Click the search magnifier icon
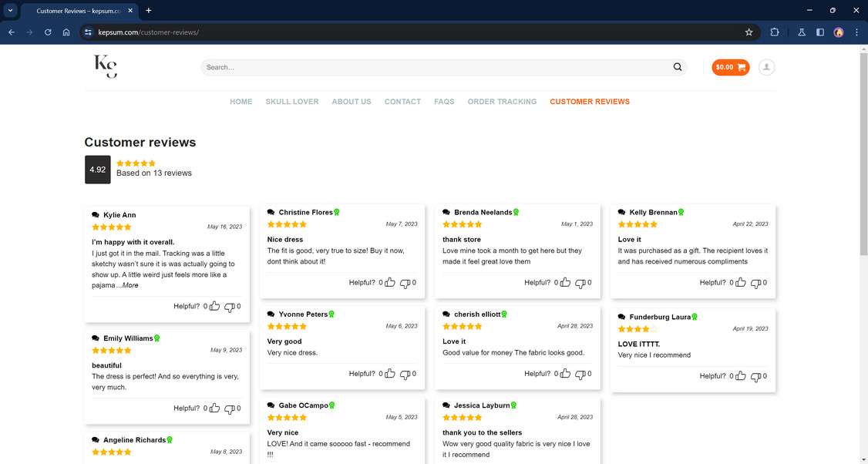This screenshot has height=464, width=868. tap(678, 67)
